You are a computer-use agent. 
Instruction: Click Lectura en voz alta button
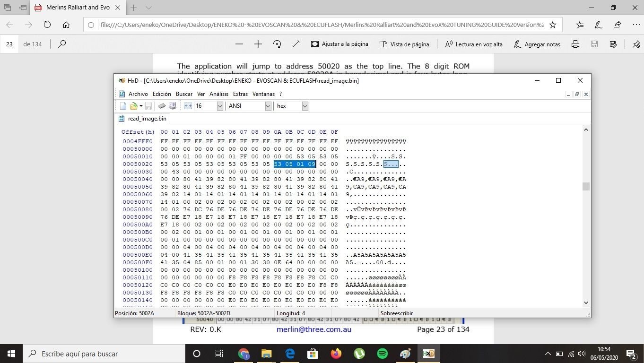point(473,44)
